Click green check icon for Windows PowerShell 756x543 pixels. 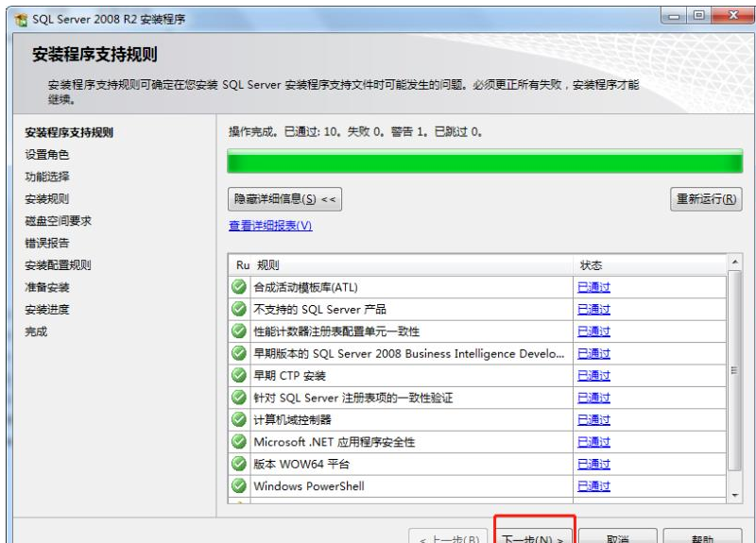(x=239, y=485)
